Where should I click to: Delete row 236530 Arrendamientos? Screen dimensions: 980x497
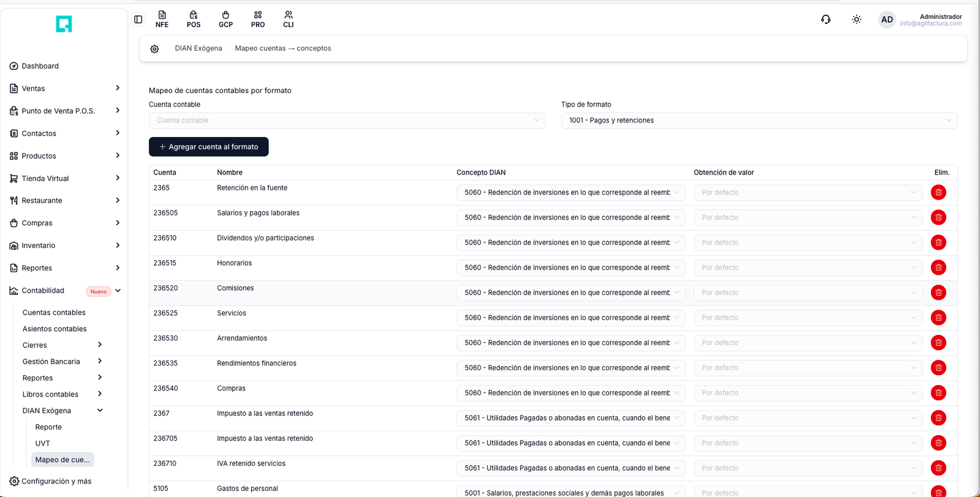point(938,343)
